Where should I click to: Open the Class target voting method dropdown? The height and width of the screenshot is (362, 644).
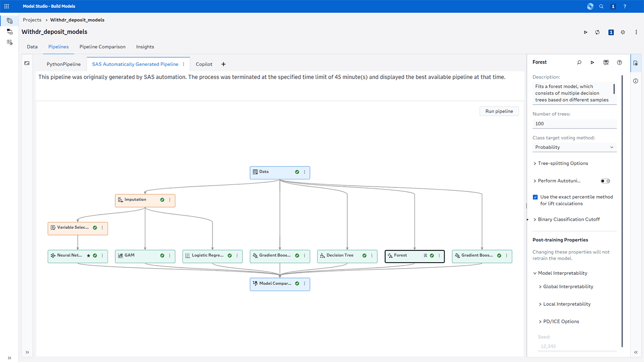[574, 147]
